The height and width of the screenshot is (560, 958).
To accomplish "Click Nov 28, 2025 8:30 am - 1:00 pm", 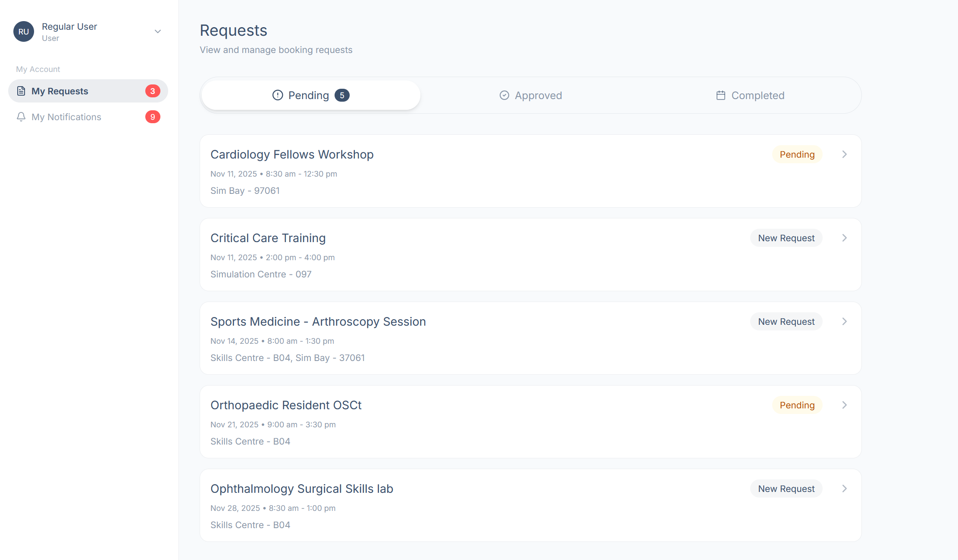I will (x=273, y=508).
